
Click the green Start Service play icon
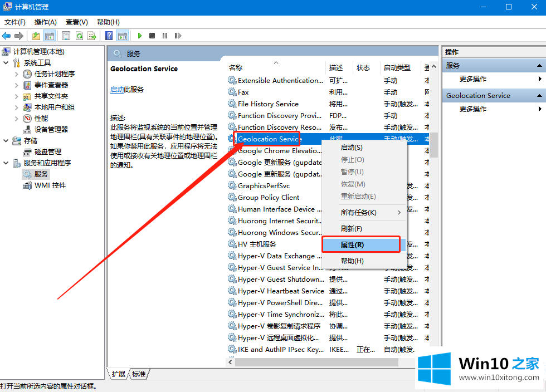[x=140, y=36]
